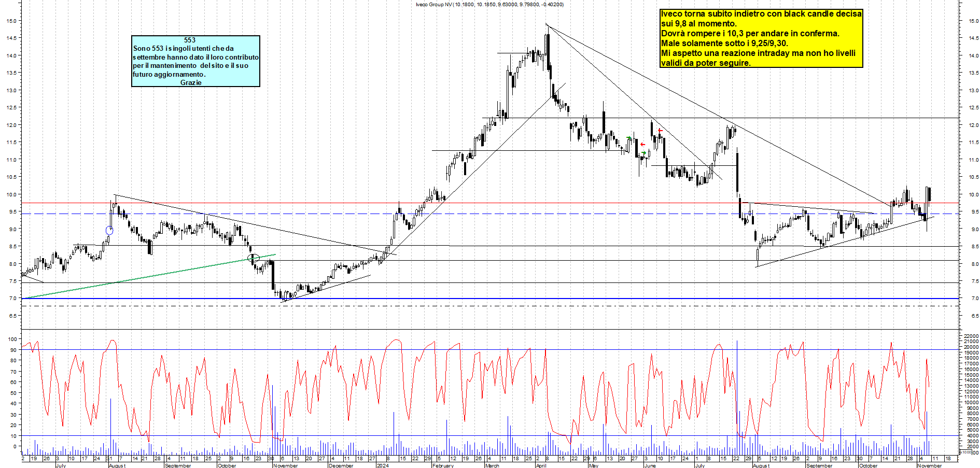Screen dimensions: 980x468
Task: Select the cyan 553 contributors note box
Action: [195, 61]
